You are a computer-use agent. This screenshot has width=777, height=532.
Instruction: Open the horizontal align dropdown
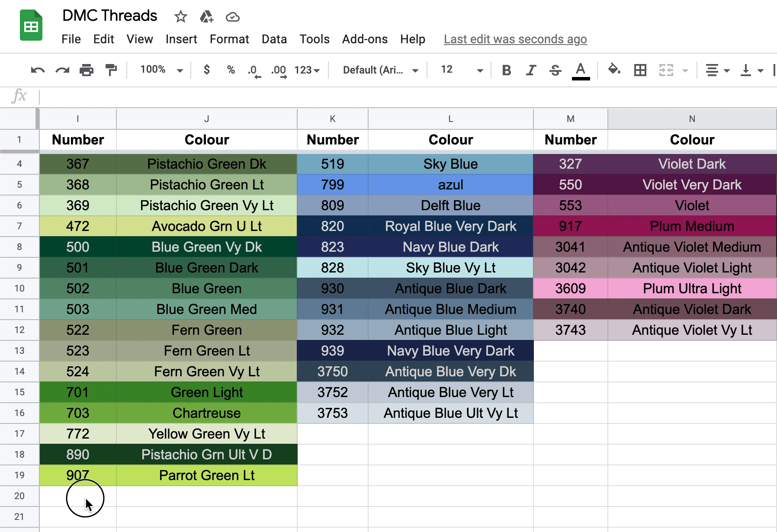point(717,70)
